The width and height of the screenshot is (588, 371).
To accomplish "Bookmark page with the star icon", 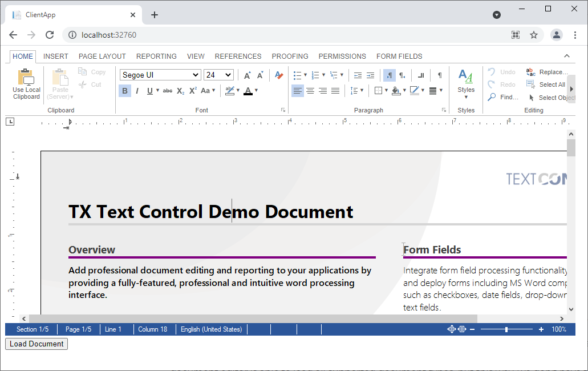I will [x=534, y=35].
